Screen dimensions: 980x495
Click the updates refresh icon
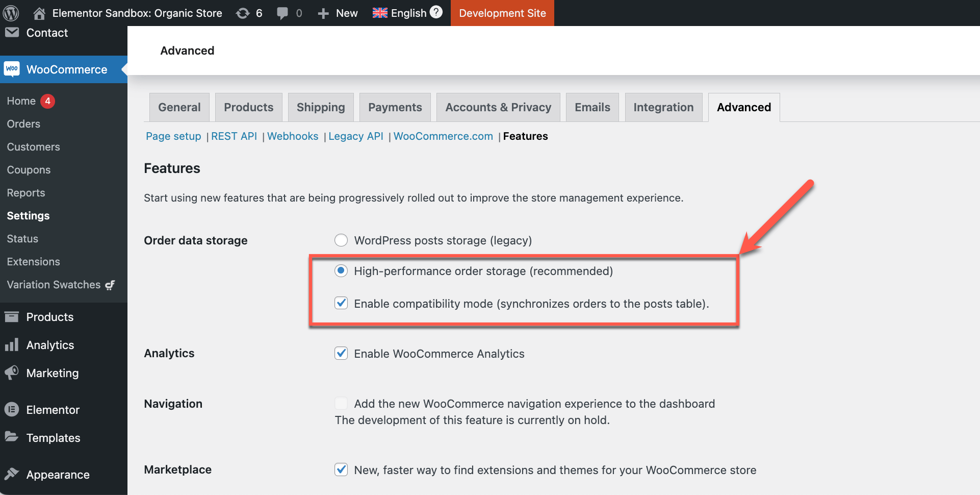tap(243, 13)
